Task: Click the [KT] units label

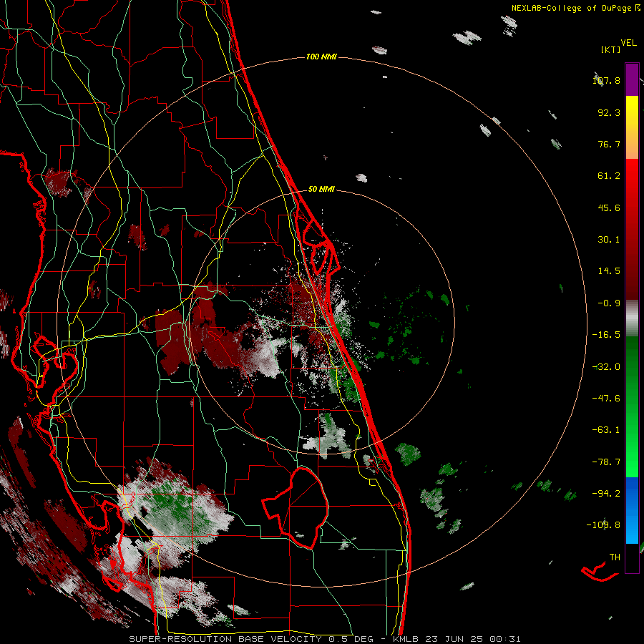Action: tap(611, 49)
